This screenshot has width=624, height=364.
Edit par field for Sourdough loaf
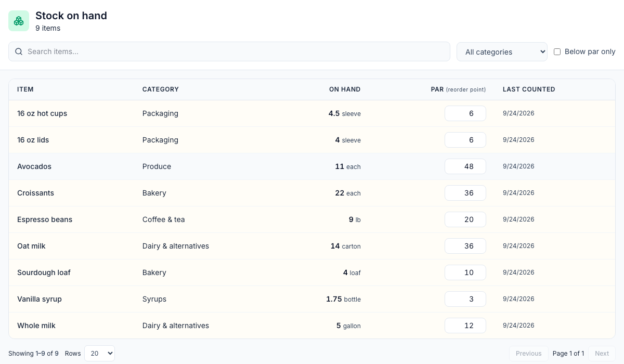tap(465, 272)
